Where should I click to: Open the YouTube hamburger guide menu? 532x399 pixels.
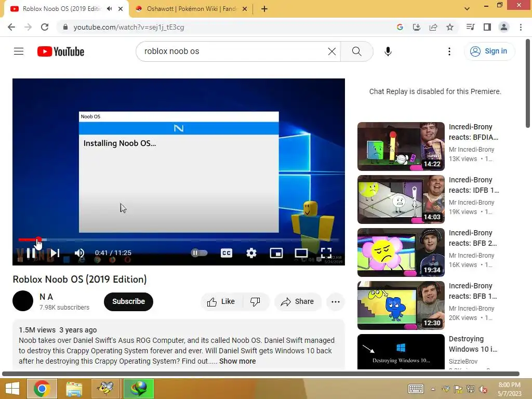click(x=19, y=51)
